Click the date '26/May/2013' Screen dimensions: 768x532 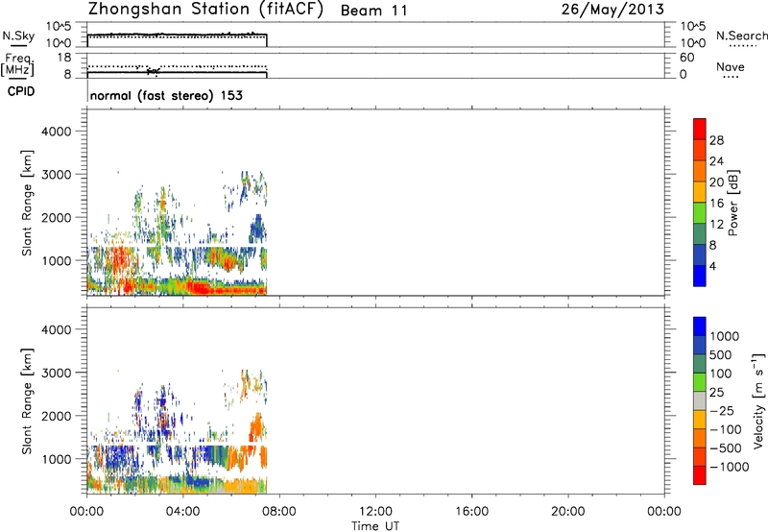(x=612, y=9)
